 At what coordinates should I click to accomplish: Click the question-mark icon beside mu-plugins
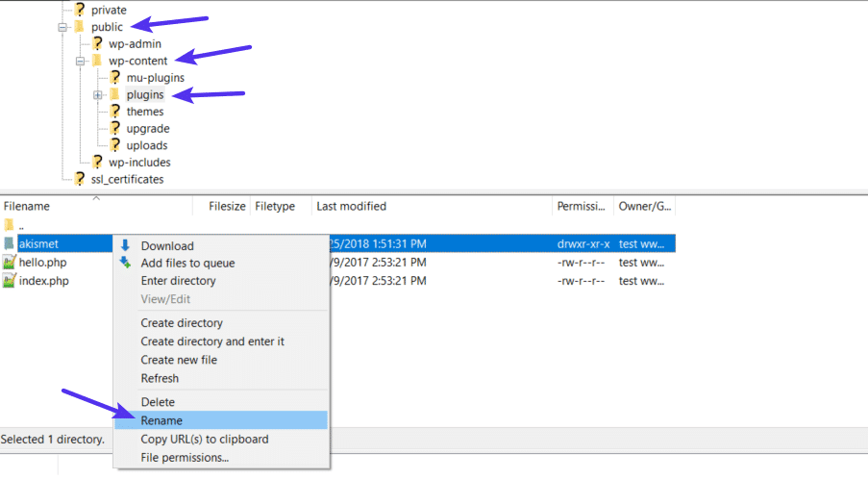(114, 78)
